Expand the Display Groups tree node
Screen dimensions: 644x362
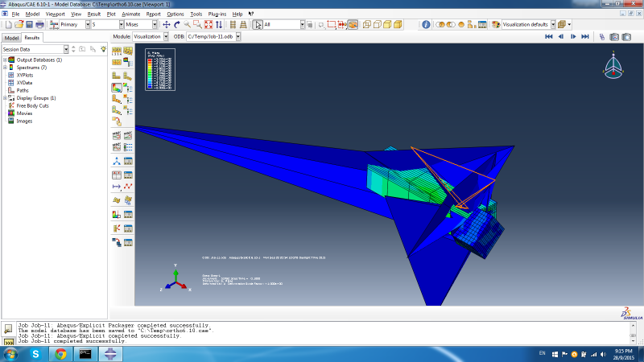(x=5, y=98)
